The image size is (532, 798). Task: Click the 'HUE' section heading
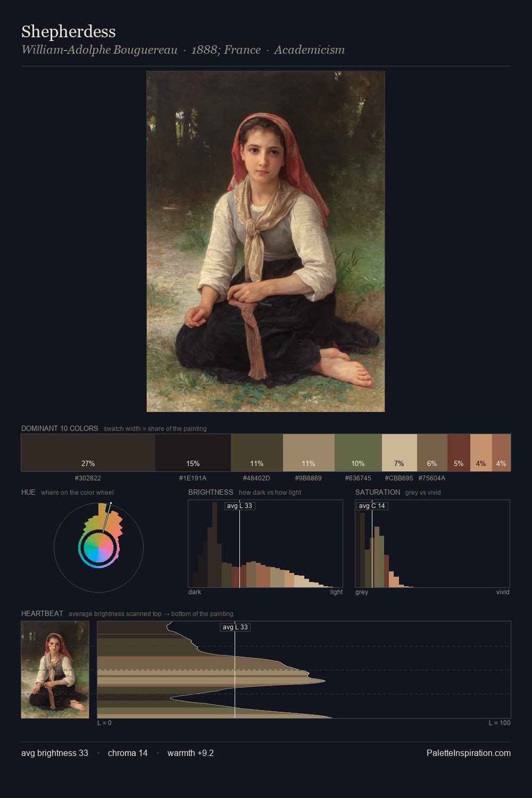click(28, 492)
